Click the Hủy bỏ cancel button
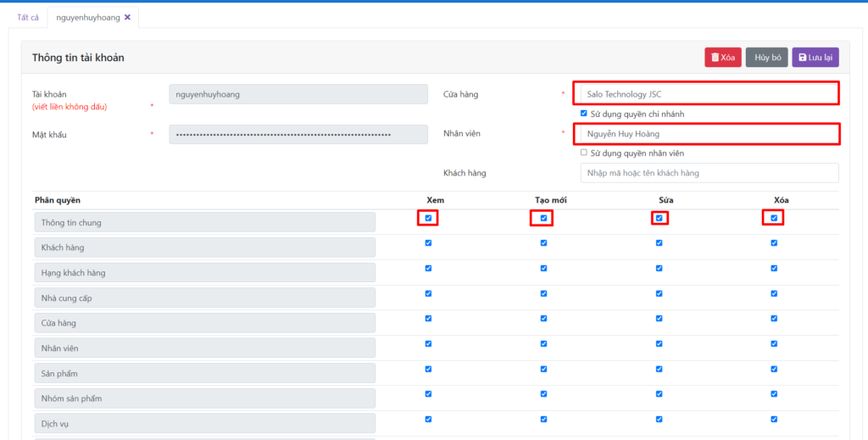This screenshot has width=868, height=440. click(766, 58)
